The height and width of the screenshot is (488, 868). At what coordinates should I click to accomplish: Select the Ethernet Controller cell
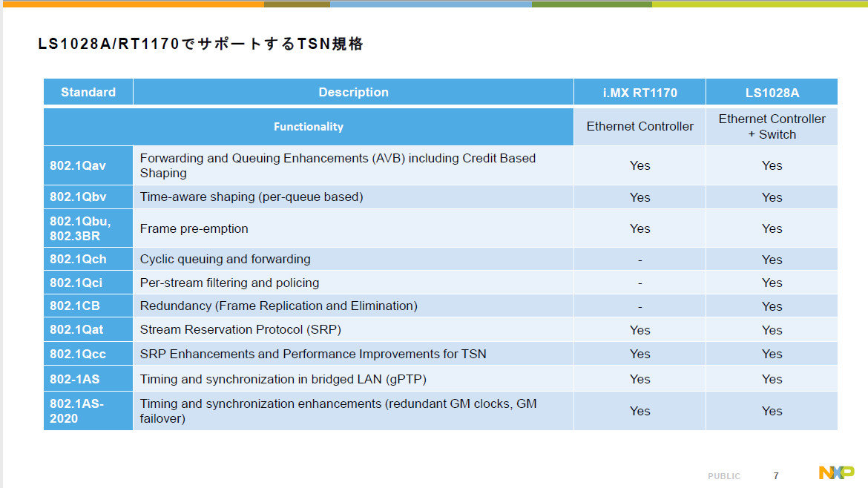[x=639, y=126]
